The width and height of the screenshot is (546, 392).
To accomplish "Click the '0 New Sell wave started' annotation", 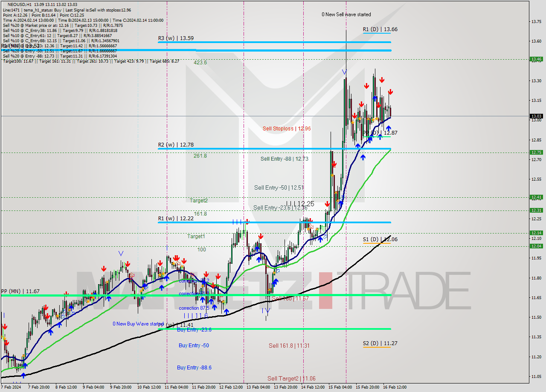I will (346, 14).
